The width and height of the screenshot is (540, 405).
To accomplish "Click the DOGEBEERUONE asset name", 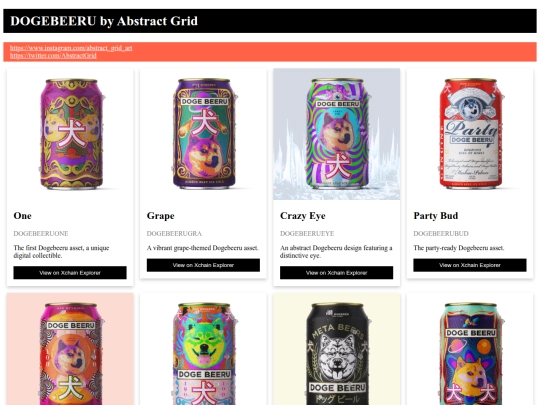I will [41, 233].
